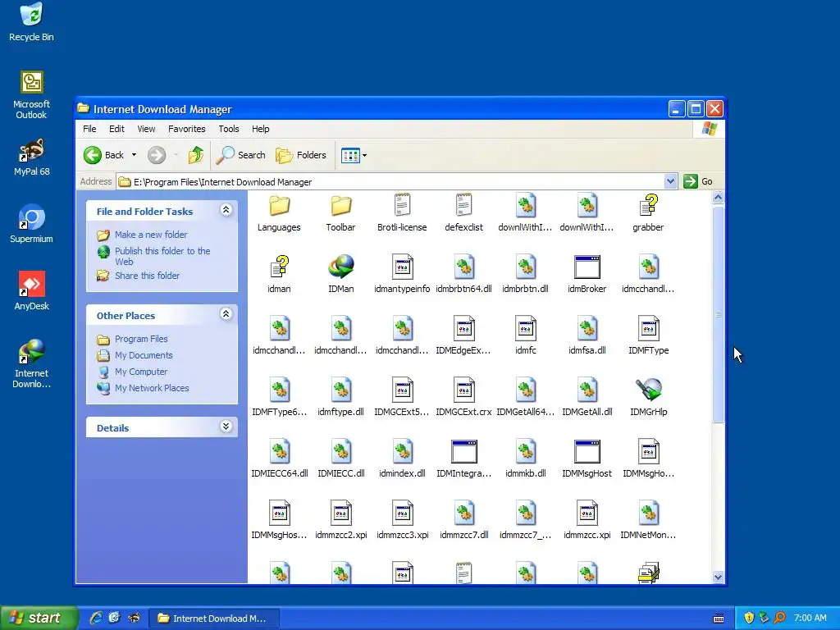Go to Program Files in Other Places
This screenshot has height=630, width=840.
click(x=141, y=339)
